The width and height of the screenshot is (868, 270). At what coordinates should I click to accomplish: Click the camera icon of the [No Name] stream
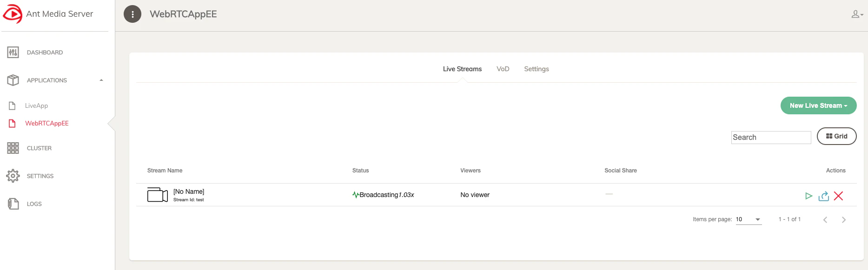tap(158, 195)
